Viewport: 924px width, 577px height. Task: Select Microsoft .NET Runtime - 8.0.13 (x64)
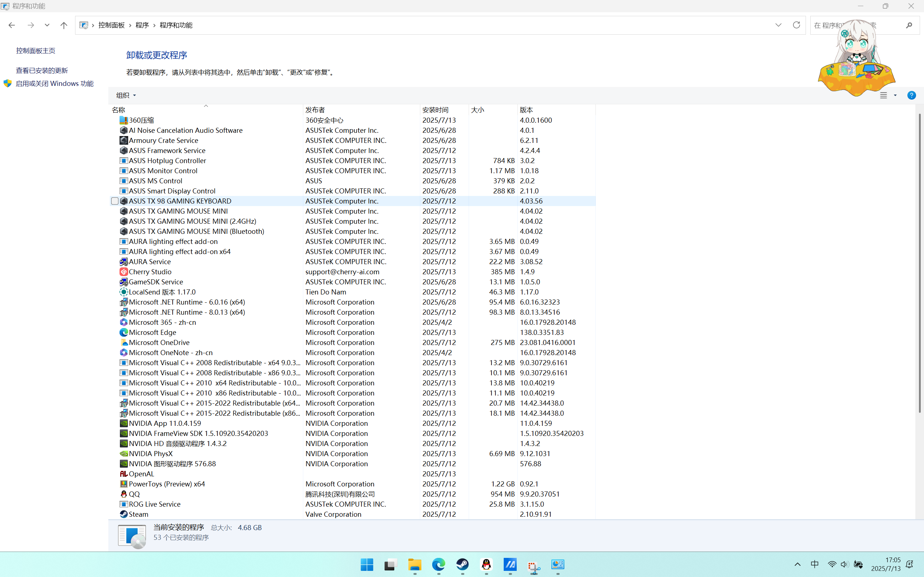tap(352, 312)
